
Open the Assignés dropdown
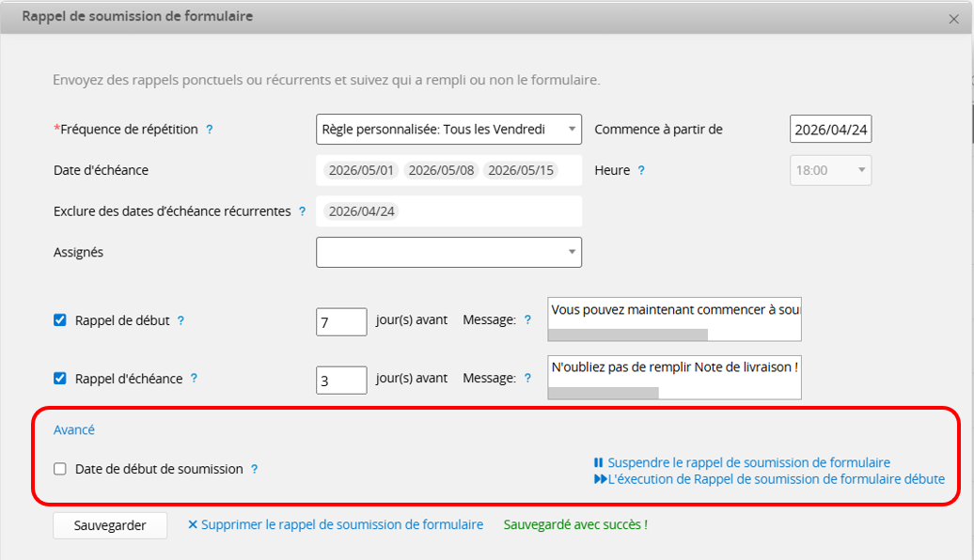point(448,252)
